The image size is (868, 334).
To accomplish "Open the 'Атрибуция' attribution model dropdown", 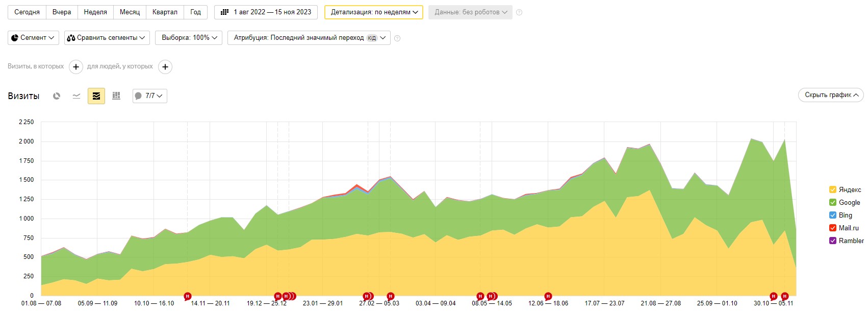I will [x=309, y=38].
